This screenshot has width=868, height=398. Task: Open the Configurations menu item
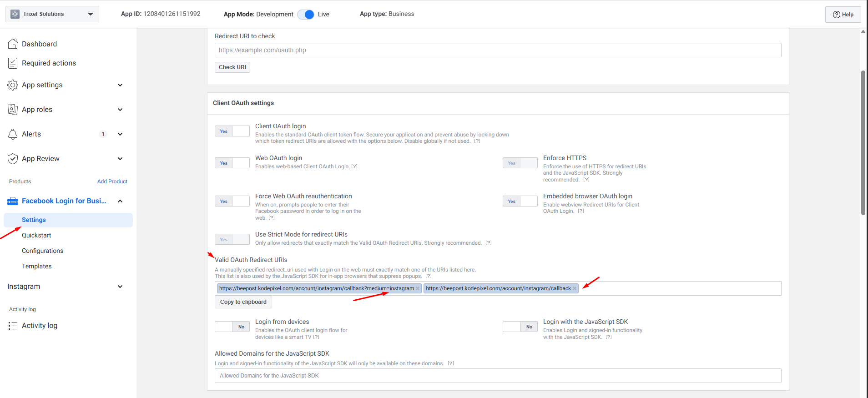click(x=42, y=251)
